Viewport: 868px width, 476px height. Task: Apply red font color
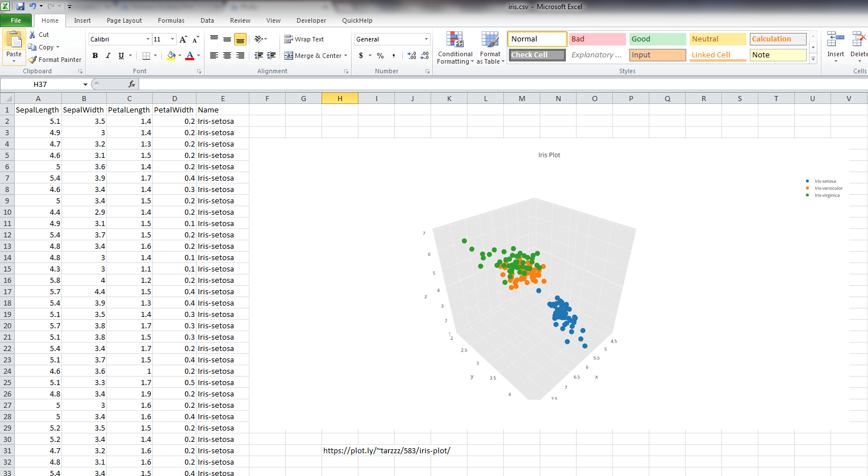[x=190, y=56]
